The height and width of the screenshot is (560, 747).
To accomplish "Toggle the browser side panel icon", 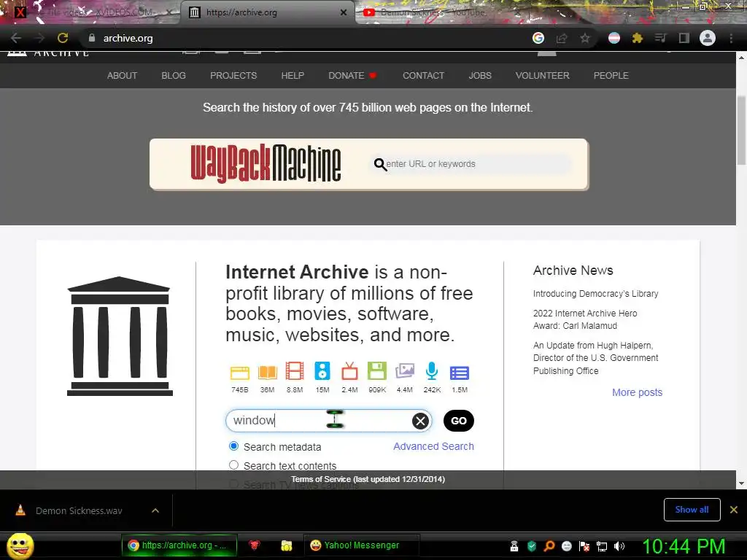I will coord(684,38).
